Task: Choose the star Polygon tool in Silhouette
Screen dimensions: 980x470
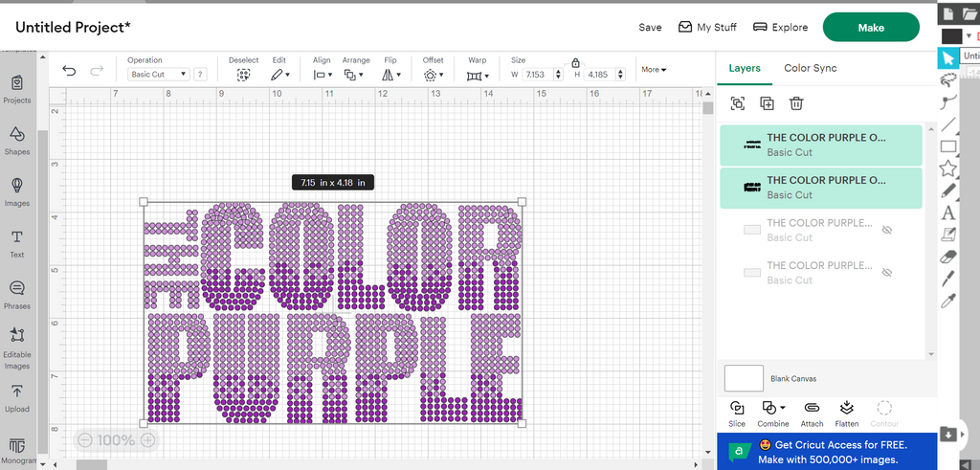Action: 948,168
